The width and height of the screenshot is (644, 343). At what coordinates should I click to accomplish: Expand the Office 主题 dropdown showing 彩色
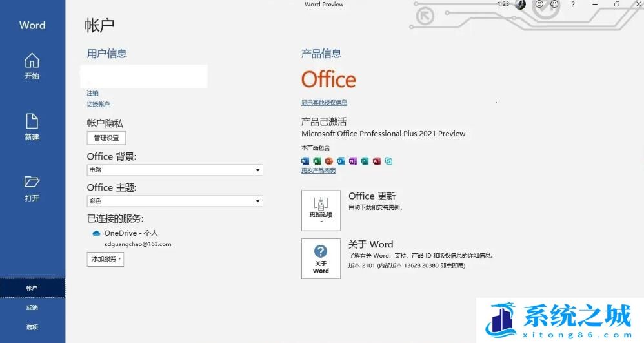click(175, 201)
